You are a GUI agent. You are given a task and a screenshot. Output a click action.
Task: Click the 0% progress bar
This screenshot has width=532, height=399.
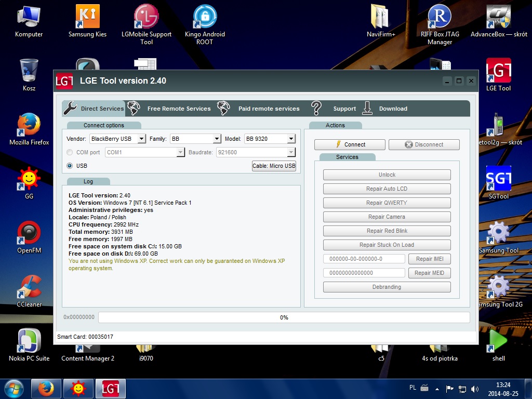pos(284,317)
